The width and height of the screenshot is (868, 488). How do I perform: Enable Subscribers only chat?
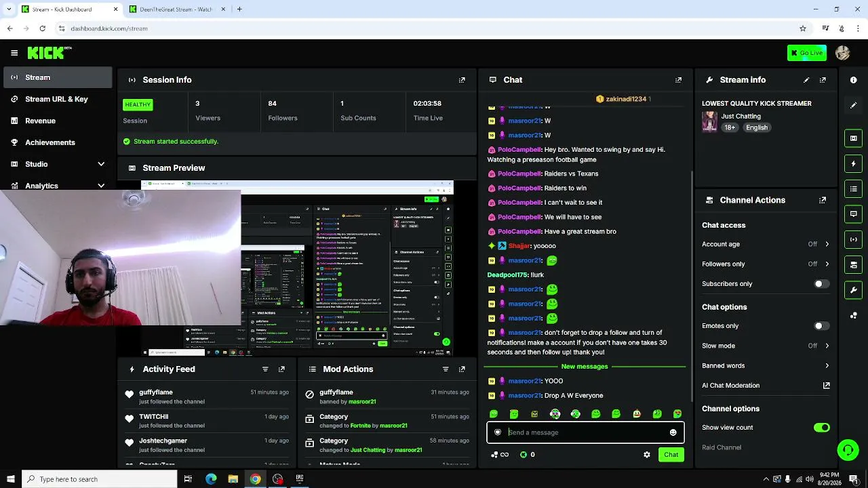point(821,284)
